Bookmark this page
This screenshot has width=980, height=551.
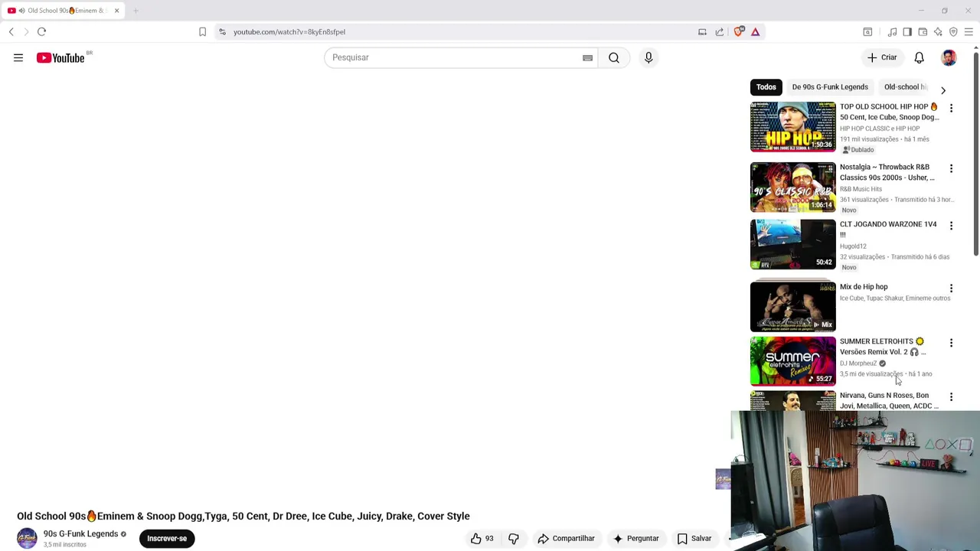(x=202, y=31)
